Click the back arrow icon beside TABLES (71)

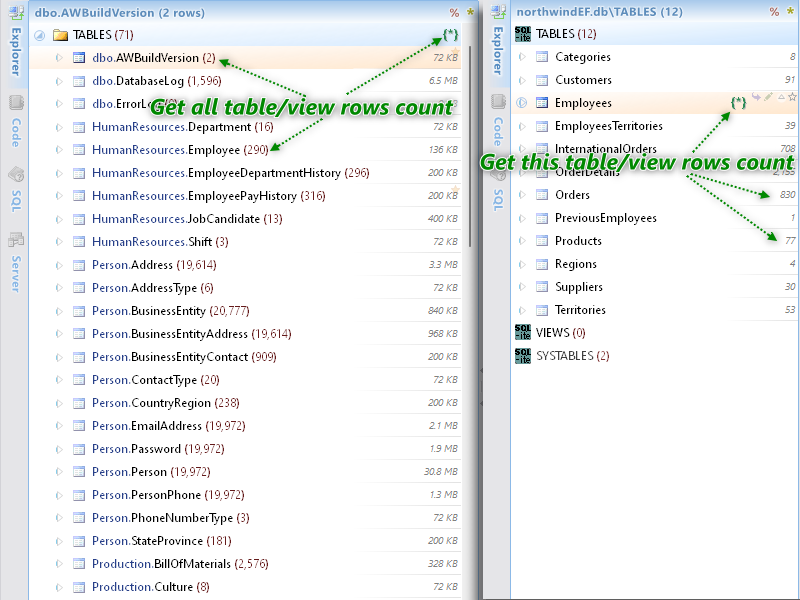(39, 35)
